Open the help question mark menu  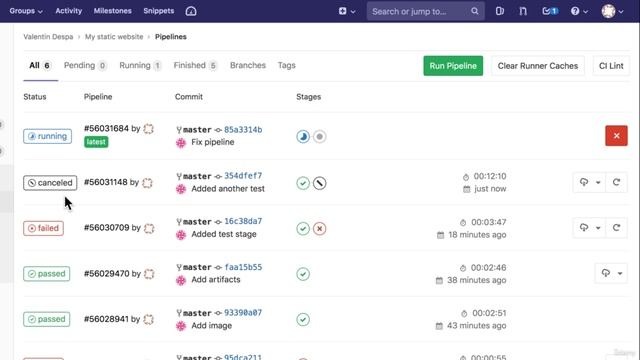pyautogui.click(x=579, y=11)
